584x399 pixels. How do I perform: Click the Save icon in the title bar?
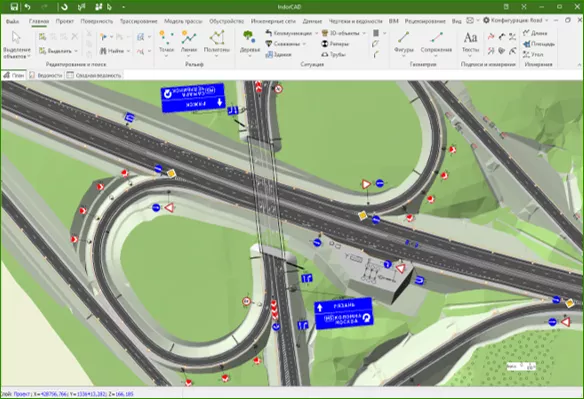(x=14, y=7)
